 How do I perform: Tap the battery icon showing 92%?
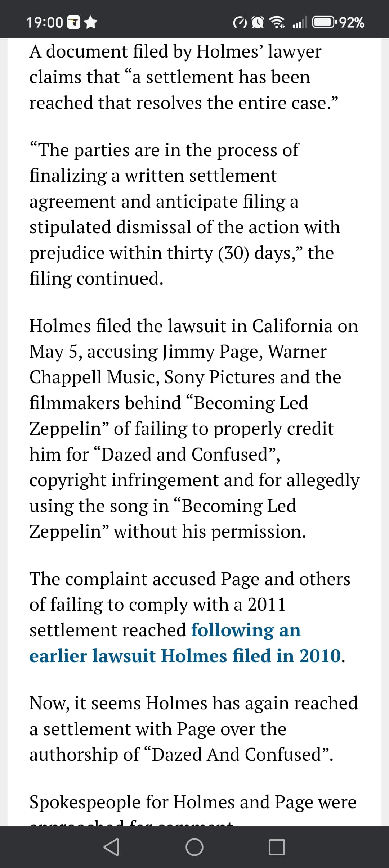click(x=325, y=23)
